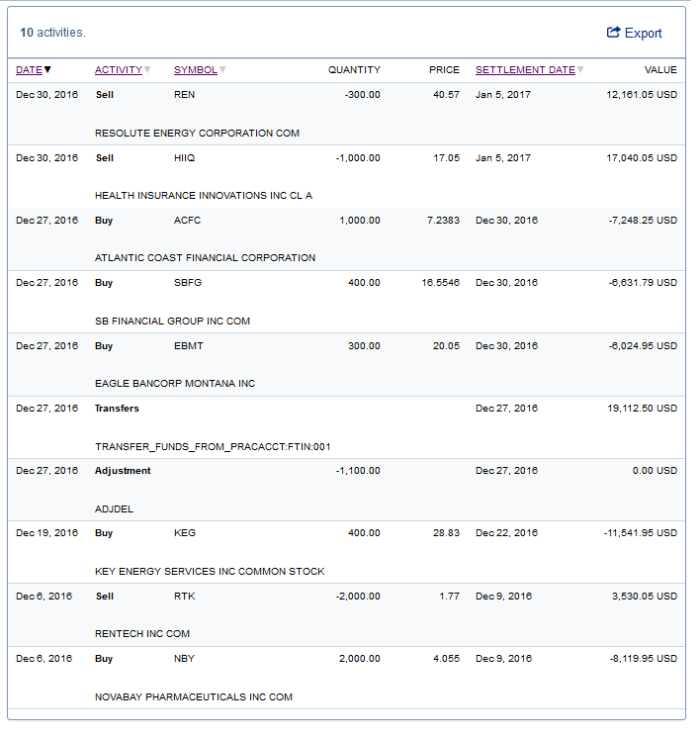The height and width of the screenshot is (738, 700).
Task: Click the ACFC symbol cell
Action: (188, 221)
